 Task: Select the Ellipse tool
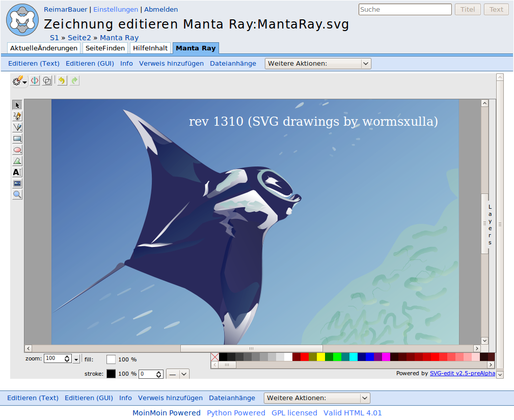coord(17,150)
